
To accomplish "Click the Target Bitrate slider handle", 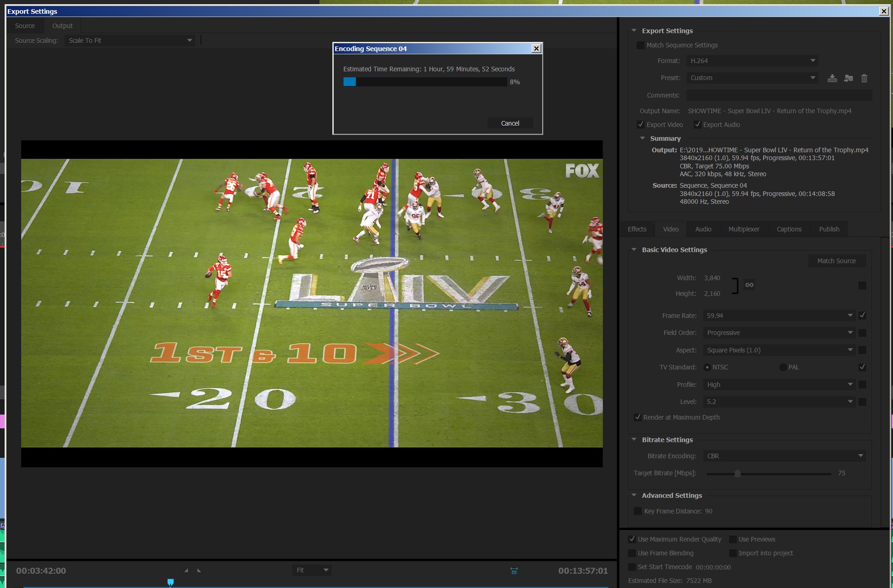I will tap(737, 473).
